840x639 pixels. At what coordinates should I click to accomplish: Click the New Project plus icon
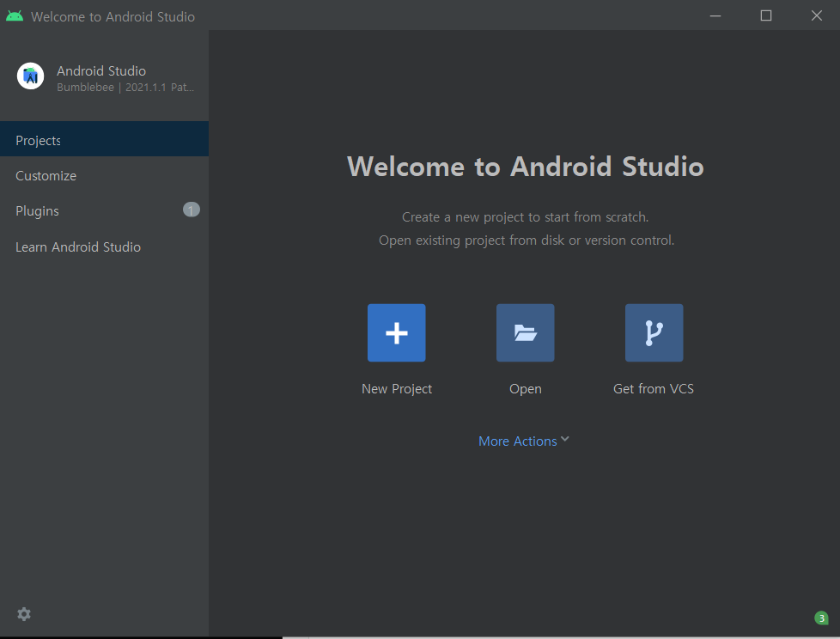click(396, 332)
